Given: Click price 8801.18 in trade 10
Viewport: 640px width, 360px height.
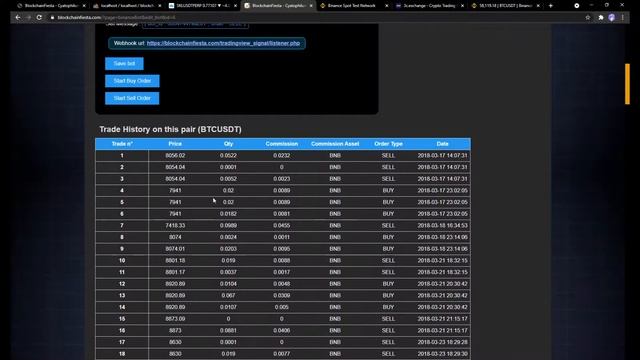Looking at the screenshot, I should [x=175, y=260].
